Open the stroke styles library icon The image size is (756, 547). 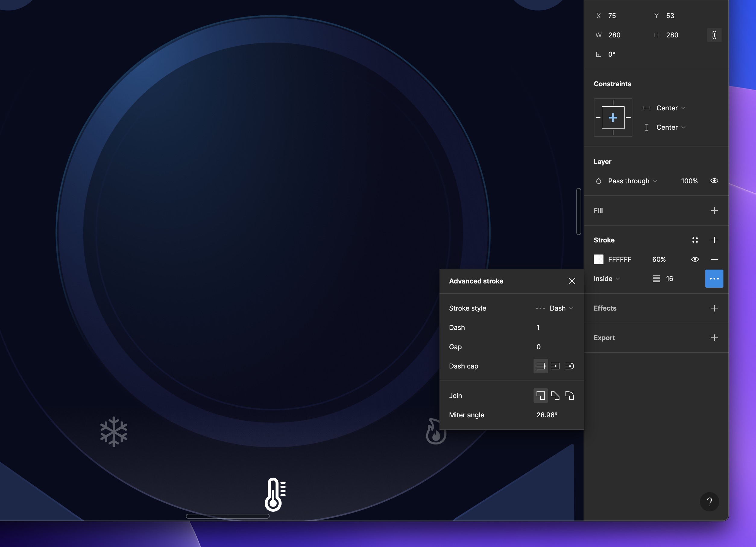(695, 240)
